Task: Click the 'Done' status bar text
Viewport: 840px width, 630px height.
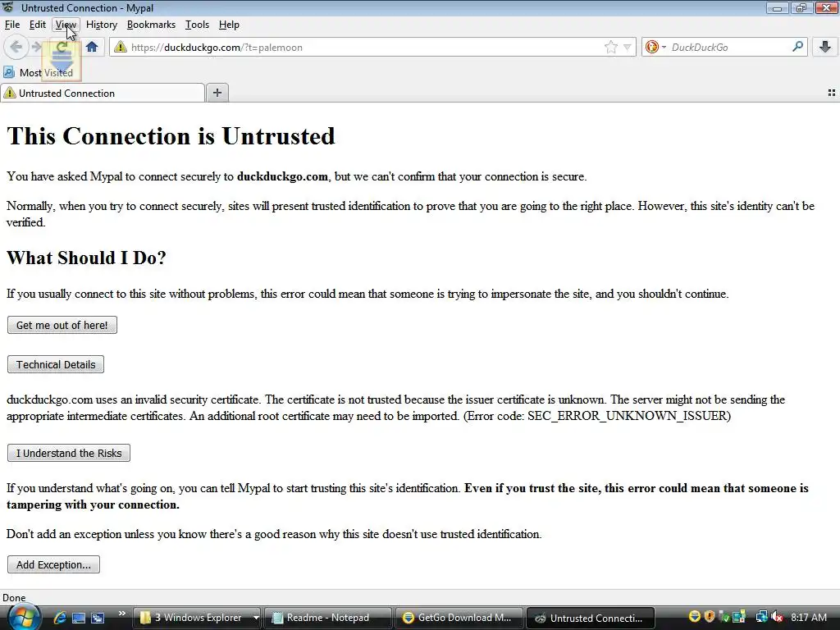Action: 14,598
